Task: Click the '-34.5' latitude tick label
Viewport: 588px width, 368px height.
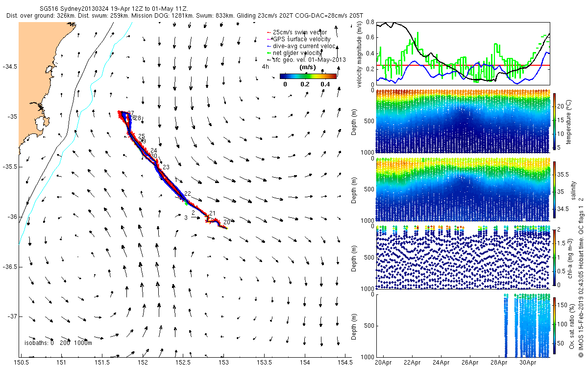Action: [9, 67]
